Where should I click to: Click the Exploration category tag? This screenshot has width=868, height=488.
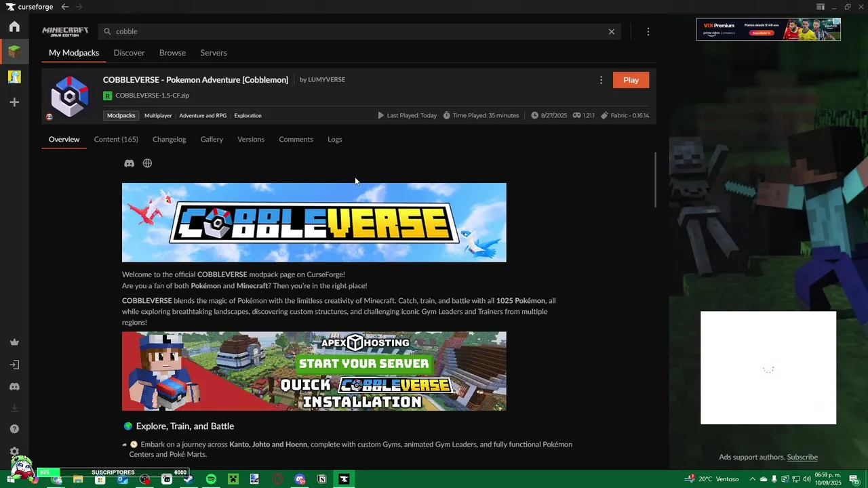click(x=248, y=116)
